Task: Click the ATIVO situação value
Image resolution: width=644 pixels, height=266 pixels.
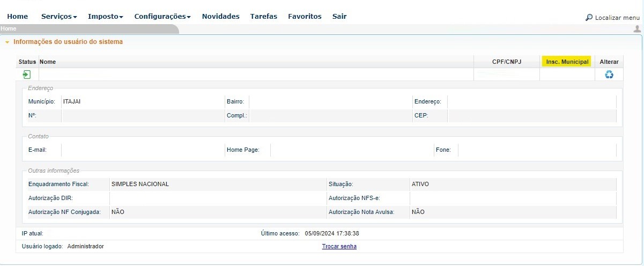Action: pos(420,184)
